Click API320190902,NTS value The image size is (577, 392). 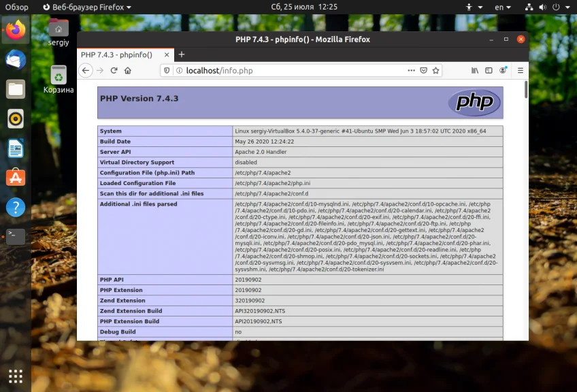point(260,311)
